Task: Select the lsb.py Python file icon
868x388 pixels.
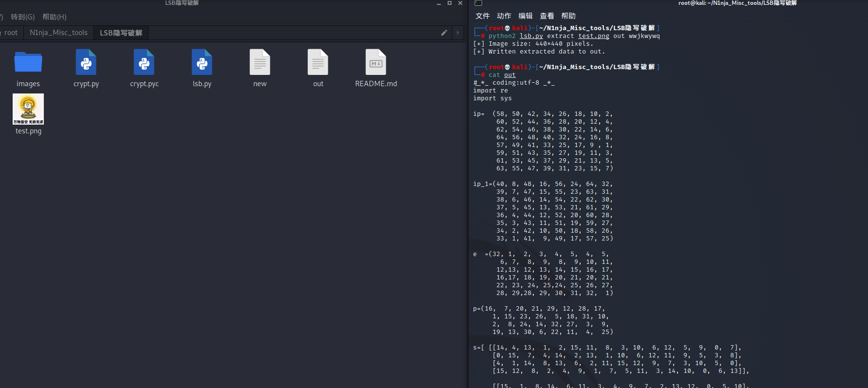Action: pos(202,62)
